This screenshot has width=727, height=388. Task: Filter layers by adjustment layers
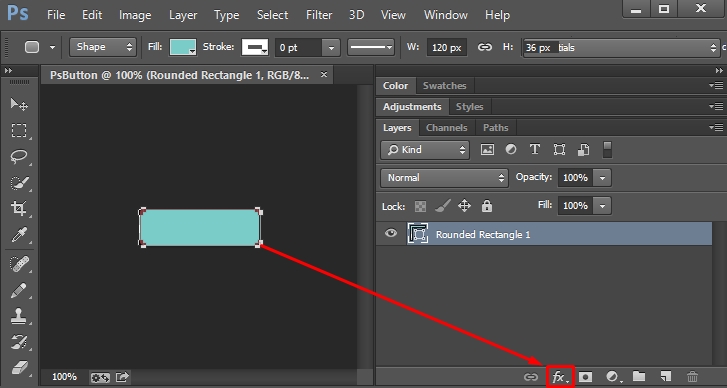[511, 149]
